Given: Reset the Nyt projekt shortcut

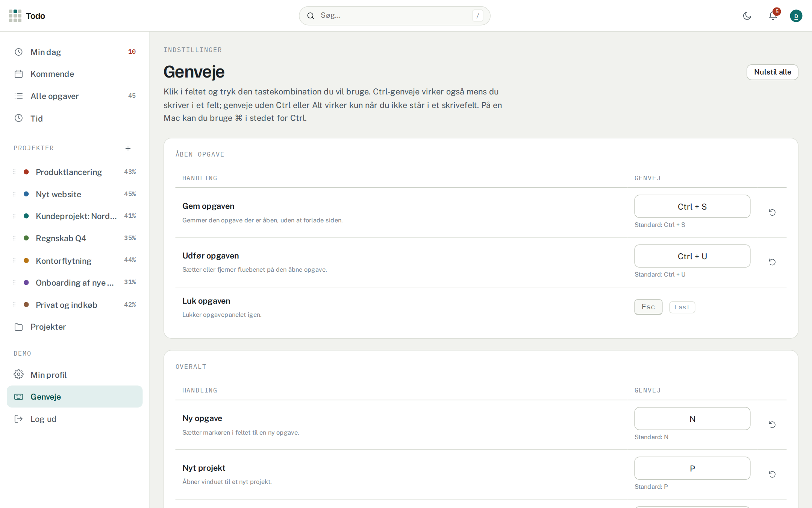Looking at the screenshot, I should [772, 474].
